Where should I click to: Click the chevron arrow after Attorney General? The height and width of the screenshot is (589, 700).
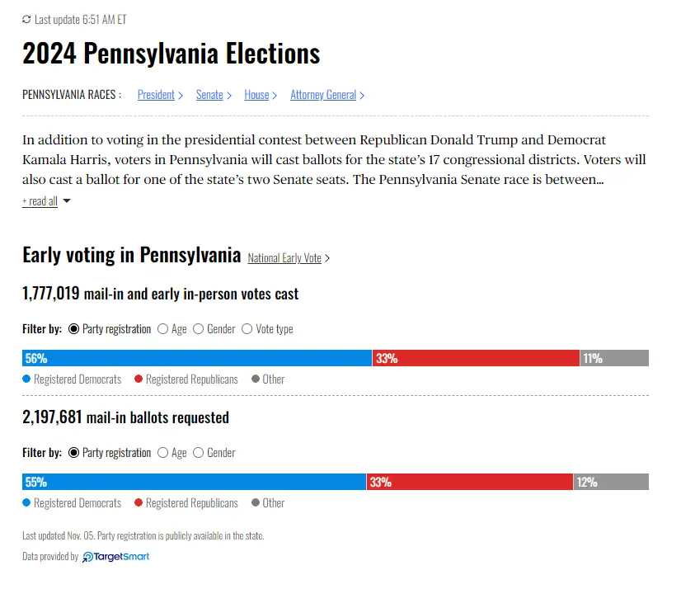pyautogui.click(x=362, y=96)
